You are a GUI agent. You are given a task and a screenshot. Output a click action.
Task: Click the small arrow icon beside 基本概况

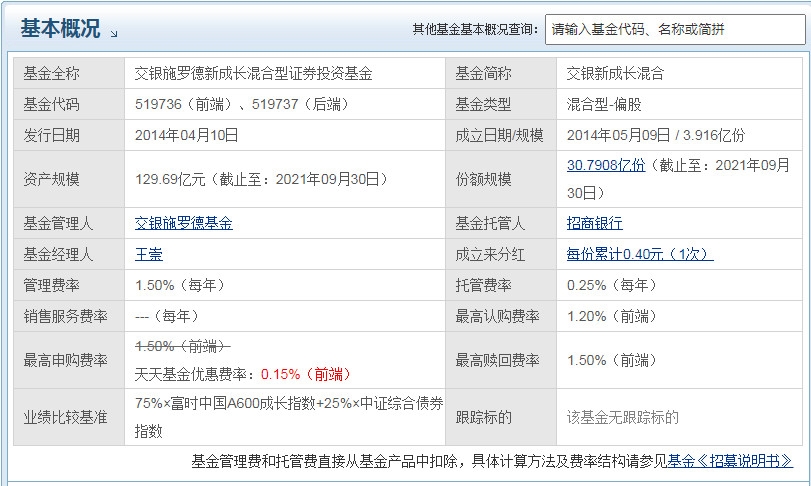[114, 34]
